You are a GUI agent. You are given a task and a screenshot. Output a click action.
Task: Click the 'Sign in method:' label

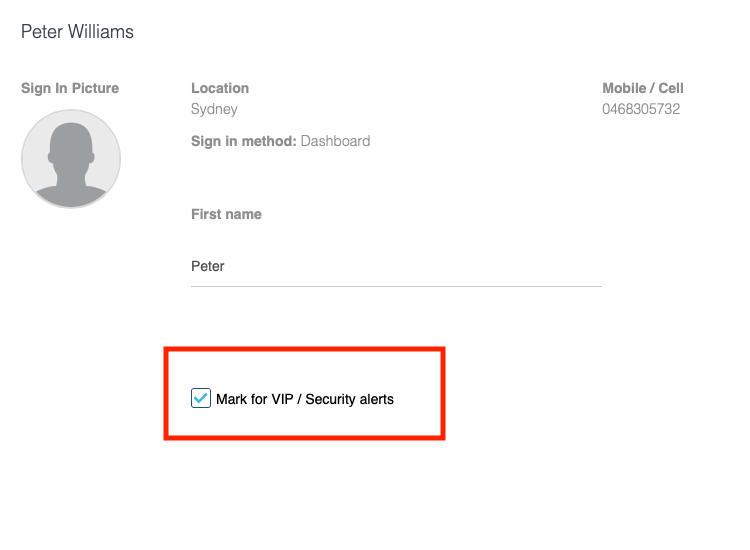(x=243, y=141)
